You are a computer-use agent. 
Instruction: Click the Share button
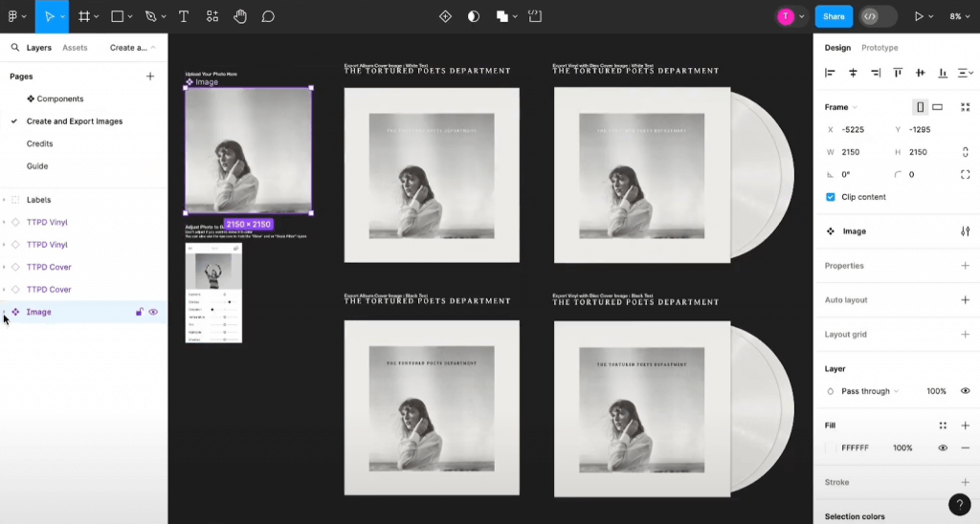(834, 16)
